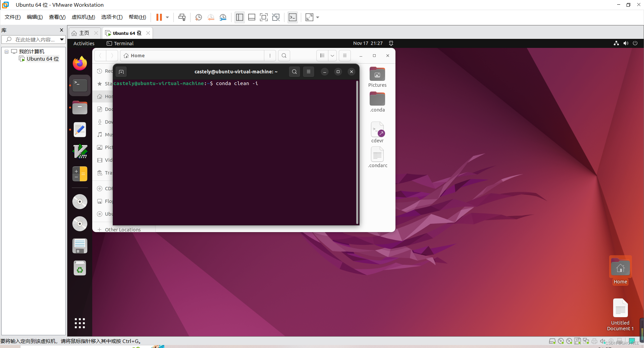Open the system status menu in the top bar
Image resolution: width=644 pixels, height=348 pixels.
coord(626,43)
